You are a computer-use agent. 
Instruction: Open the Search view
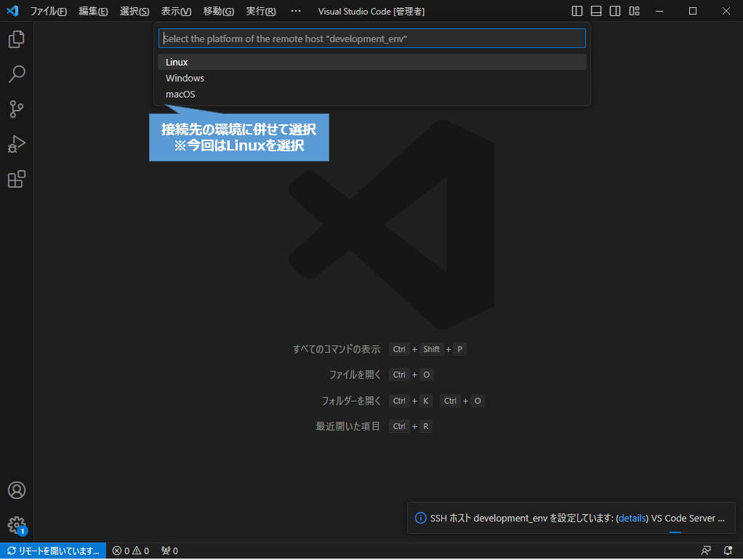16,73
